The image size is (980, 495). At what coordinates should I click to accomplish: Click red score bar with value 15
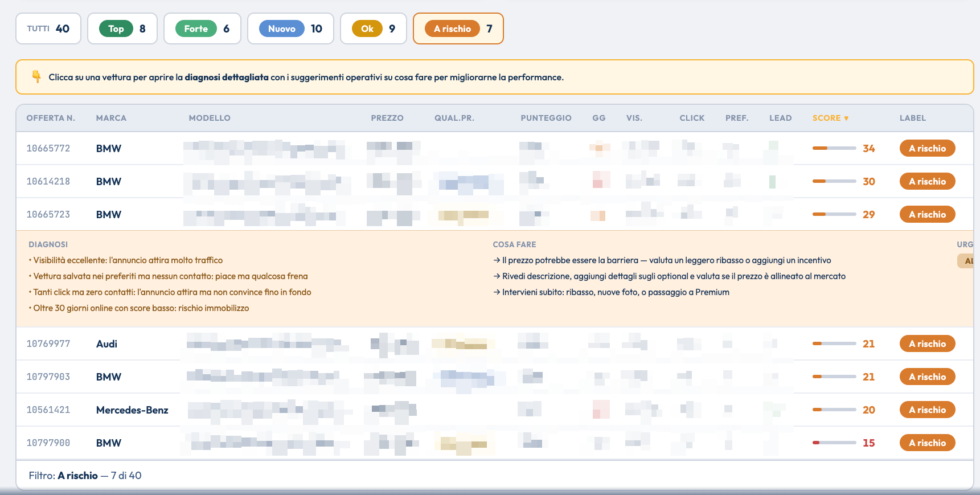coord(834,443)
